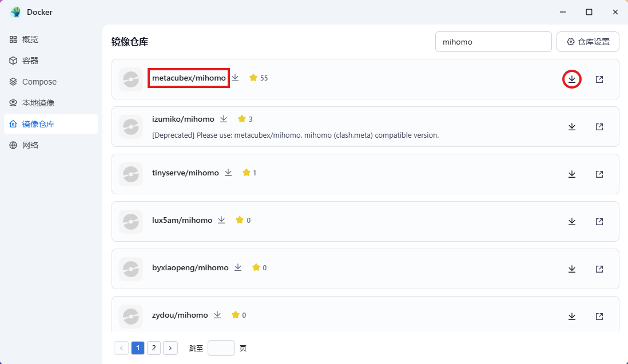
Task: Select the lux5am/mihomo repository name
Action: pos(182,220)
